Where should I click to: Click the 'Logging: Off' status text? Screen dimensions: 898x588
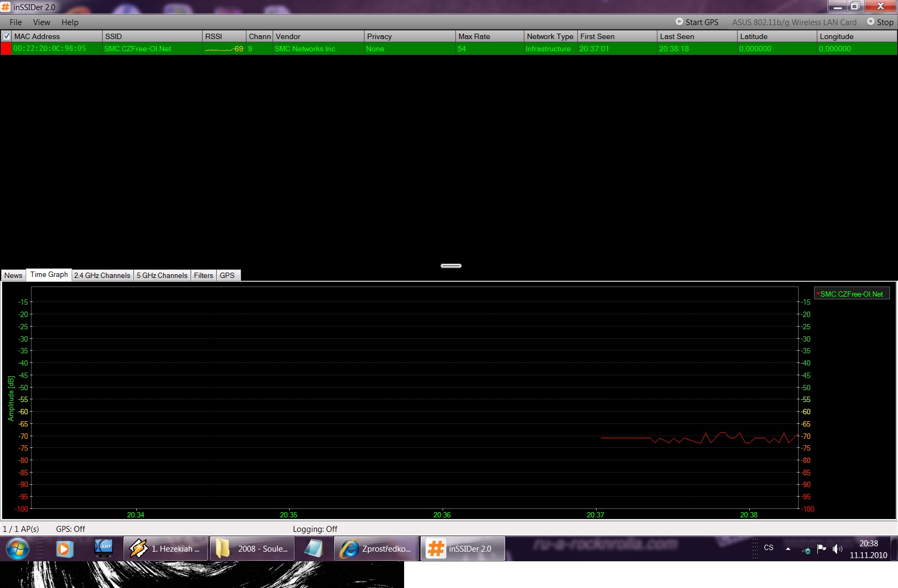click(315, 529)
